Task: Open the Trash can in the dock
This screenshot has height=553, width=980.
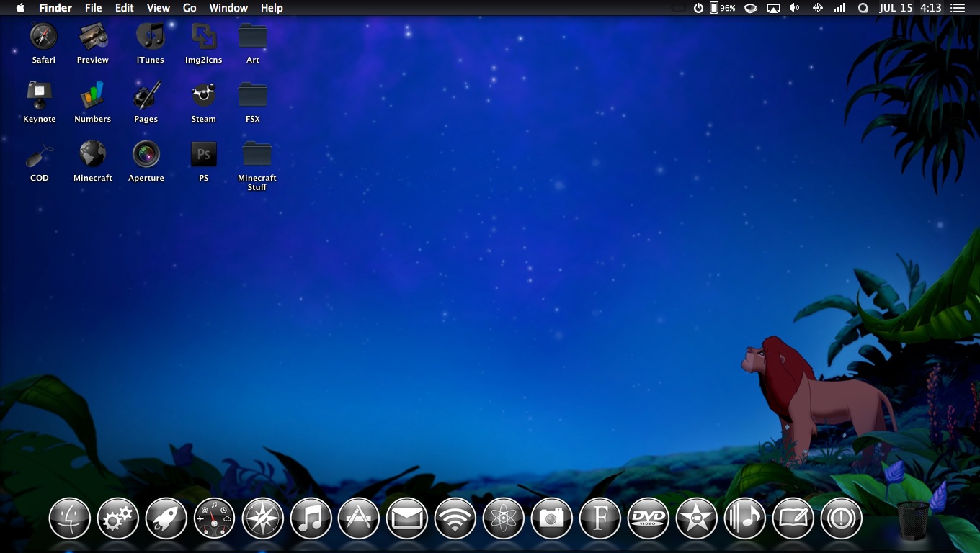Action: point(913,520)
